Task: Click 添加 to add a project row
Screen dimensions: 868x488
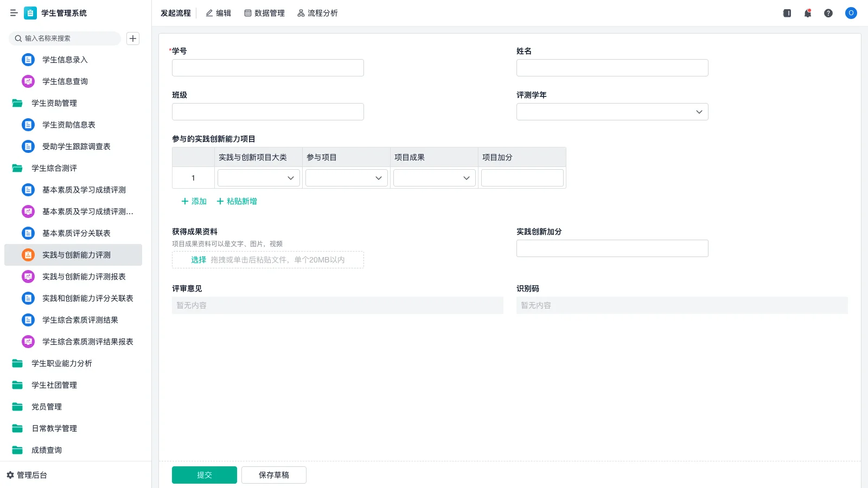Action: click(194, 201)
